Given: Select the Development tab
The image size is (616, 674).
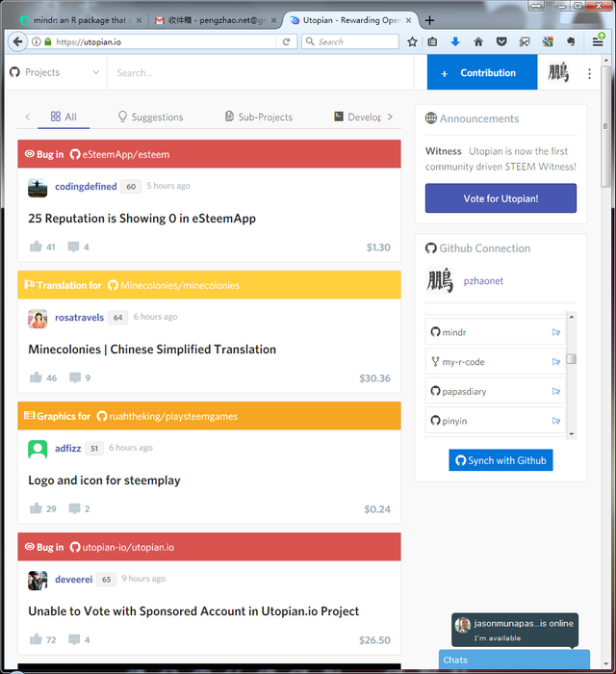Looking at the screenshot, I should [357, 117].
